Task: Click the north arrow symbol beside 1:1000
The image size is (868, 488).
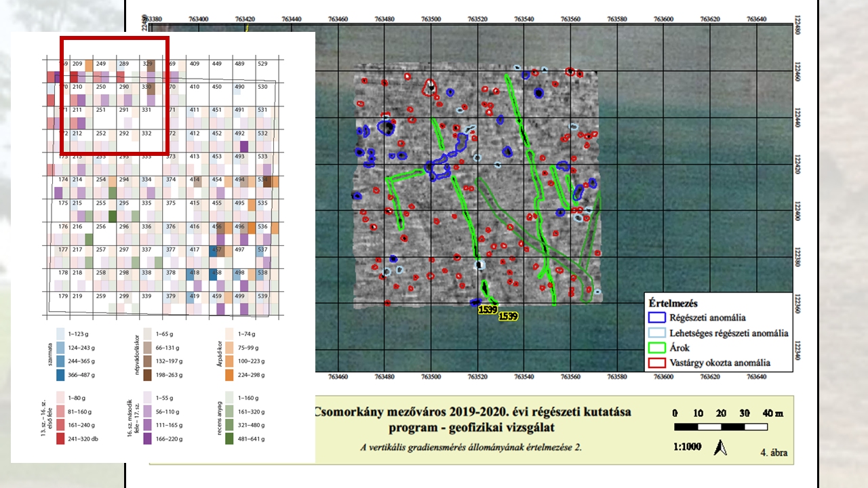Action: click(x=721, y=447)
